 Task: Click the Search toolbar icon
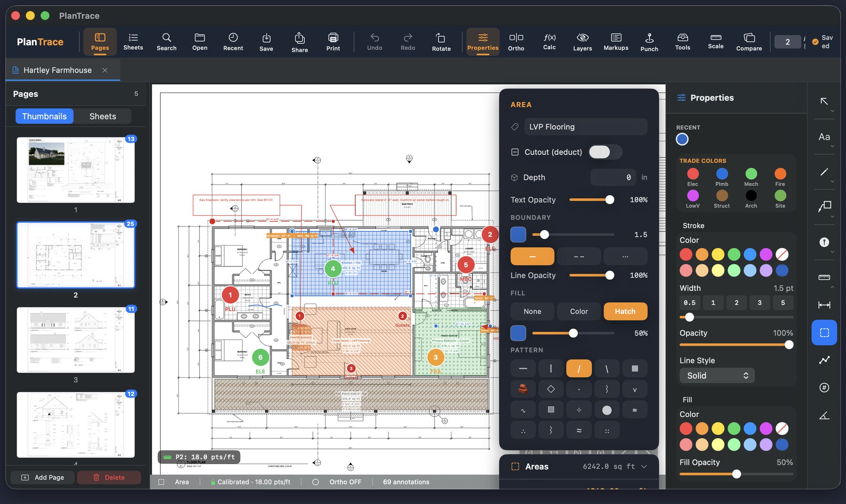(166, 42)
